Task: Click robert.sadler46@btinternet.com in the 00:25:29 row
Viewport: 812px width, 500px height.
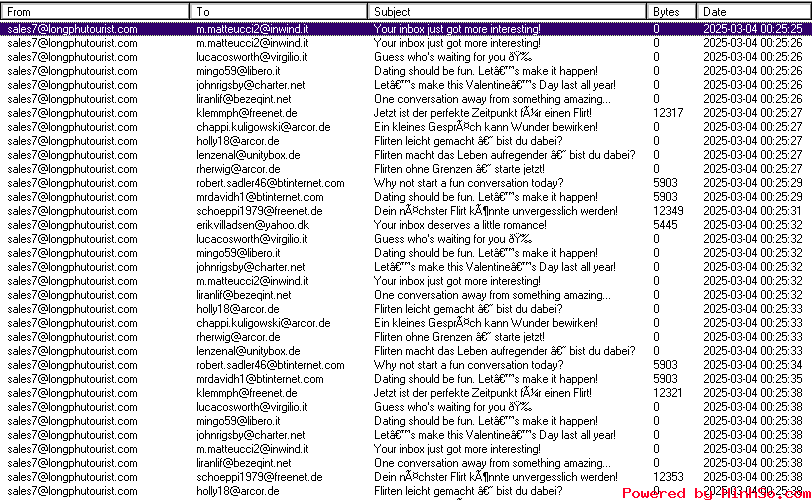Action: 270,183
